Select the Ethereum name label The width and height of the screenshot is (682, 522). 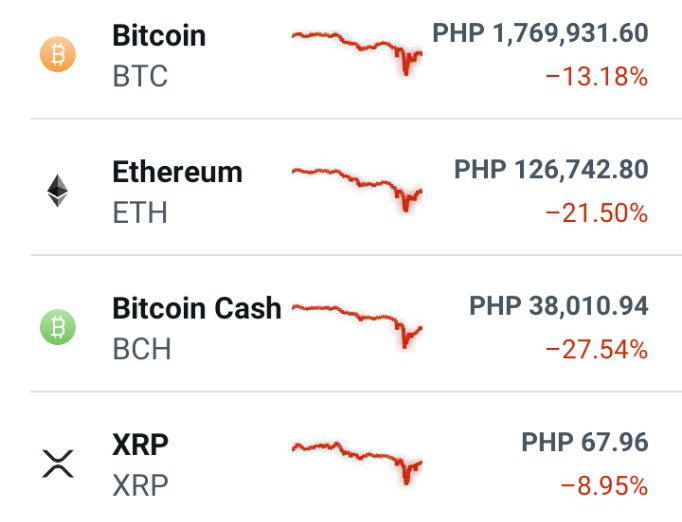pyautogui.click(x=177, y=172)
